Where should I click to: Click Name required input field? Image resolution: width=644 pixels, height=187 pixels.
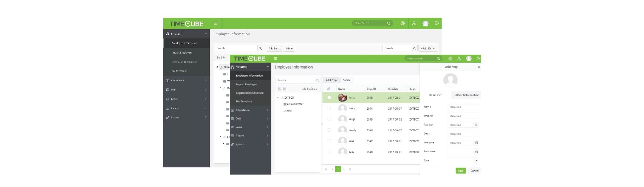click(464, 107)
